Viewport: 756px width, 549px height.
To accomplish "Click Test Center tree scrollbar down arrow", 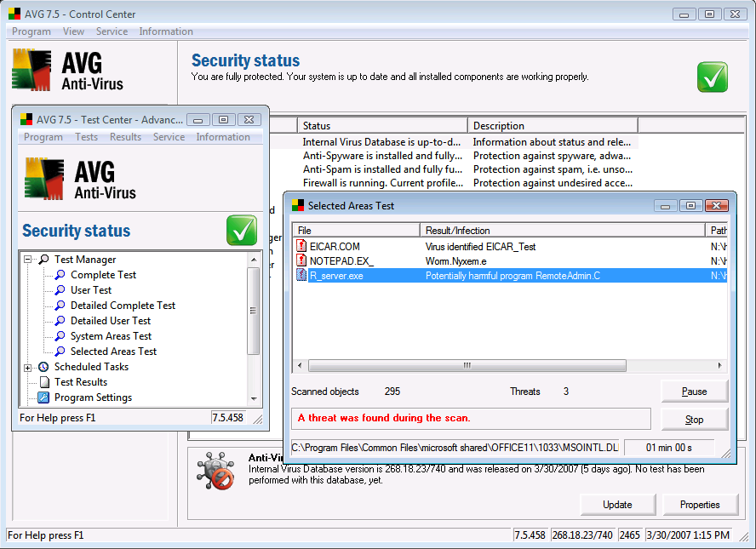I will (x=254, y=399).
